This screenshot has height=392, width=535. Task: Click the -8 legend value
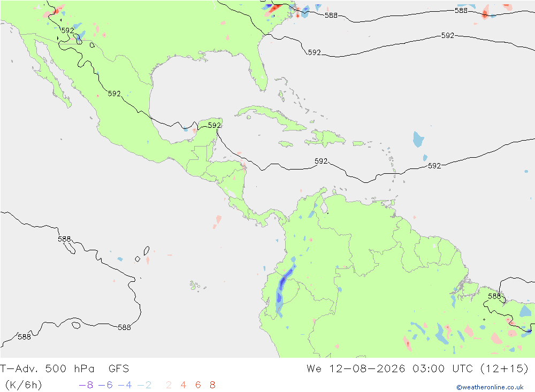click(86, 385)
